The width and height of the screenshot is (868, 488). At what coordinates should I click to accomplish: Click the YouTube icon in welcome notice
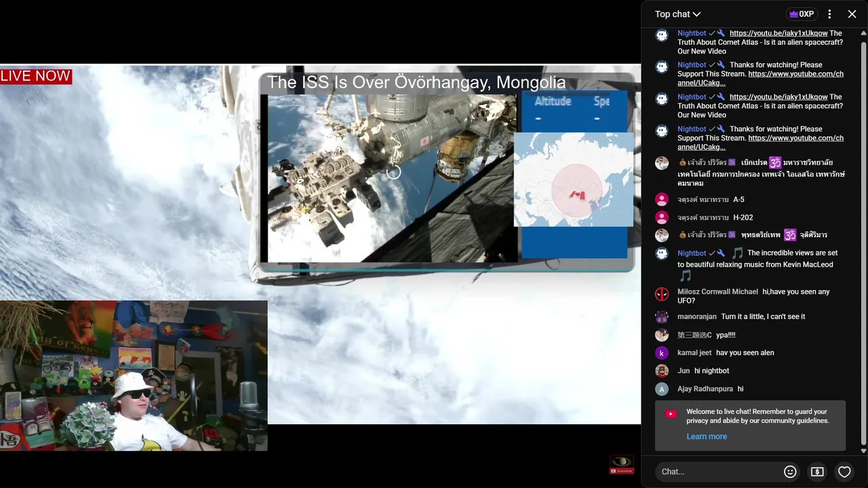click(671, 414)
